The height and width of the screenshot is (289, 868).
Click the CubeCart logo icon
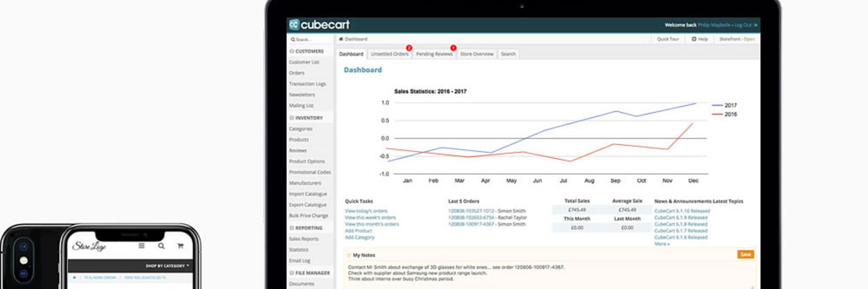coord(294,25)
